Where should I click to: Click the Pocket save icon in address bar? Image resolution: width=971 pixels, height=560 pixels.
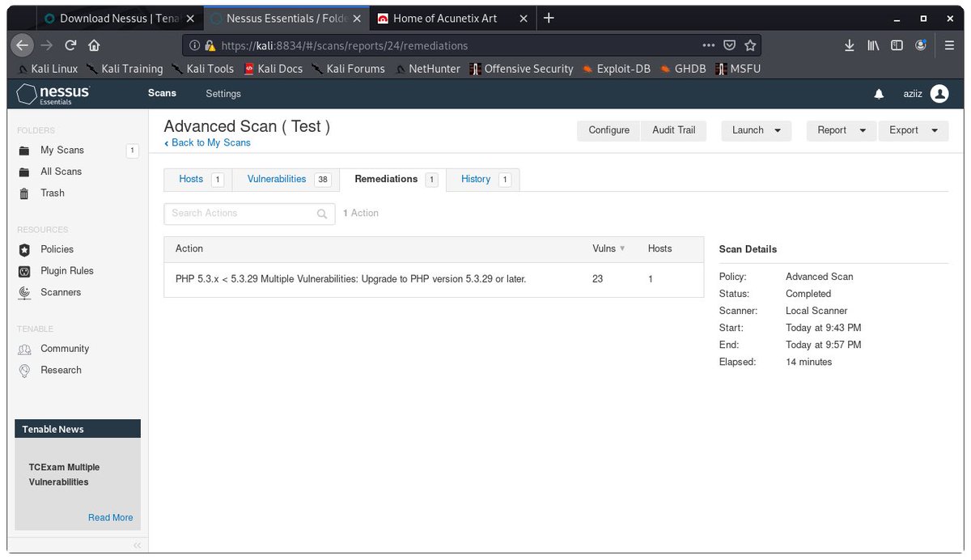coord(729,45)
